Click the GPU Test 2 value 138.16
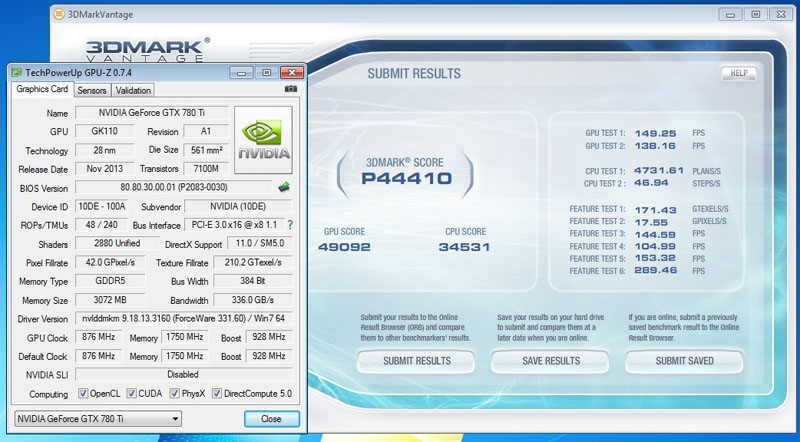 (655, 146)
